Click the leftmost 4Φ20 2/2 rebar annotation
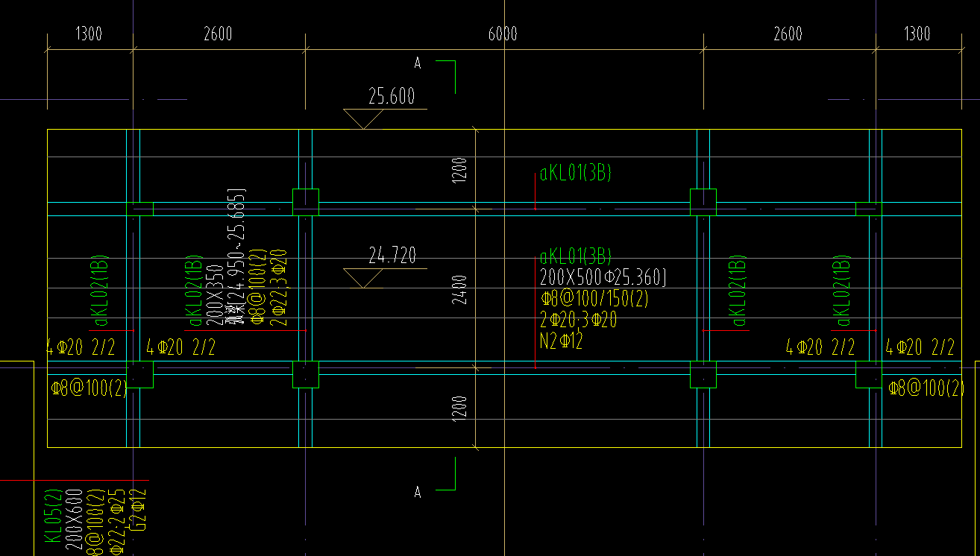The width and height of the screenshot is (980, 556). click(x=81, y=347)
